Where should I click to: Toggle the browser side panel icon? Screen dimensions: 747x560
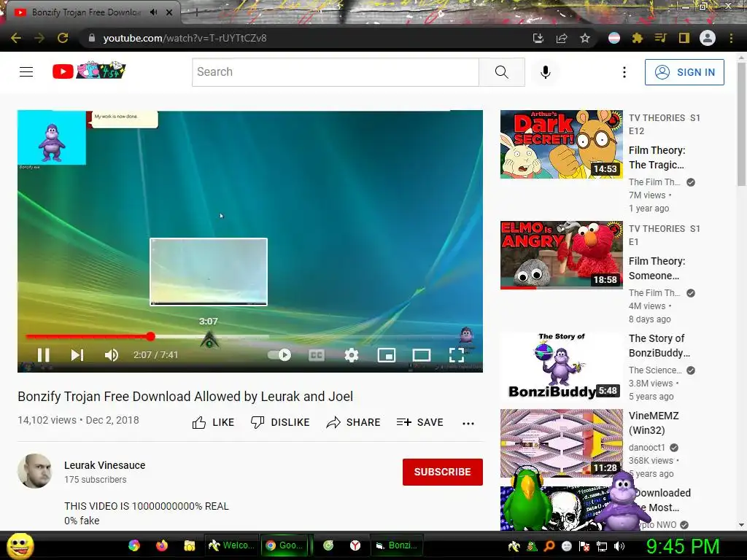(x=684, y=38)
